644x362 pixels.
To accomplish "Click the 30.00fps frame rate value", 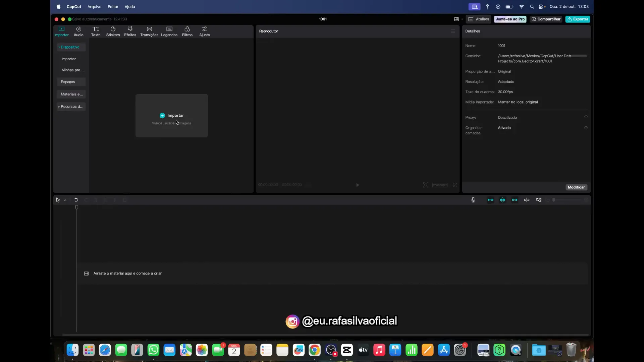I will [505, 92].
